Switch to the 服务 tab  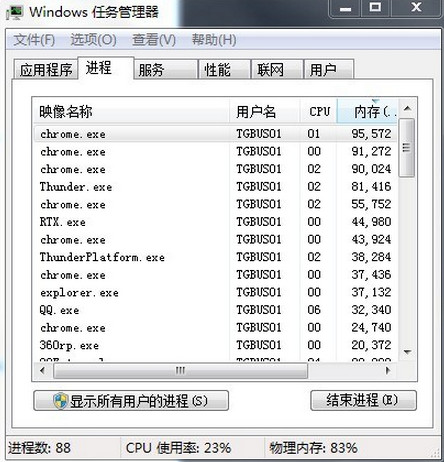(x=165, y=70)
